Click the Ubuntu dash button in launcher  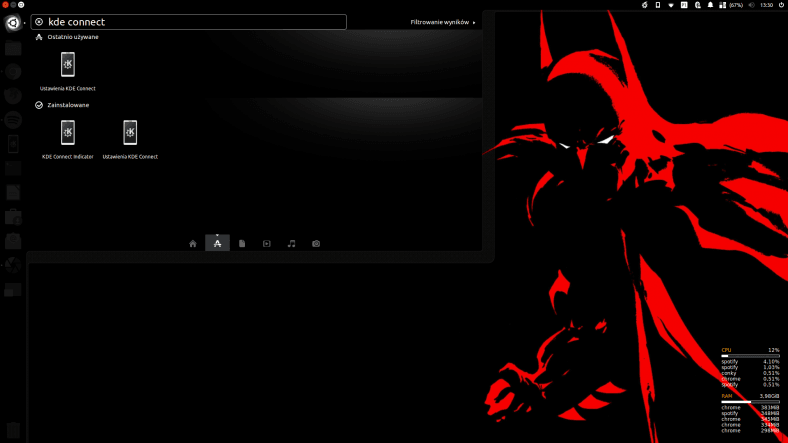point(13,23)
